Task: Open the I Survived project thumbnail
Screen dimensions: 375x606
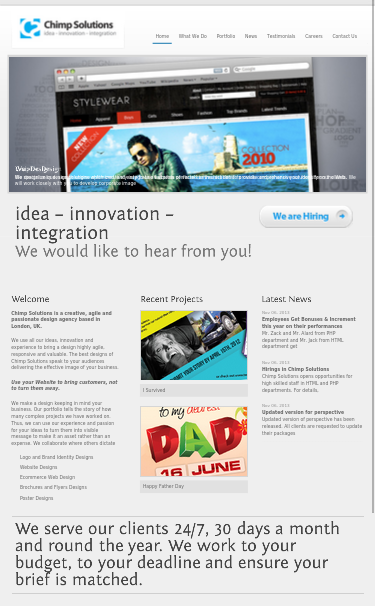Action: 194,345
